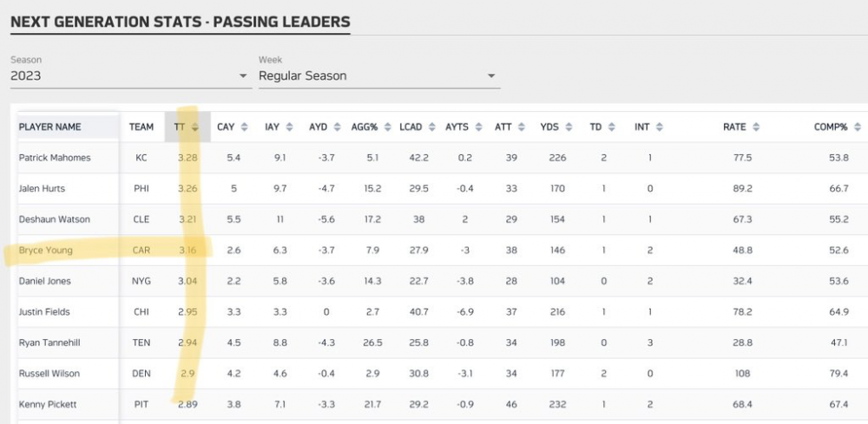Click the TD sort arrows
The image size is (868, 424).
(613, 127)
